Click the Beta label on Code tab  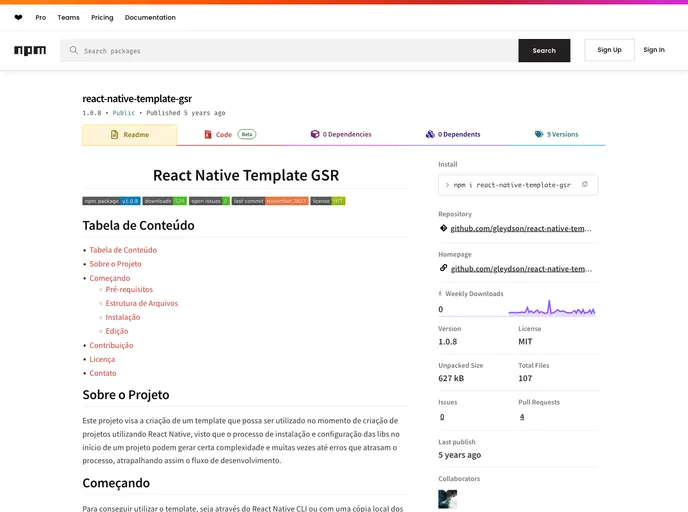point(247,134)
